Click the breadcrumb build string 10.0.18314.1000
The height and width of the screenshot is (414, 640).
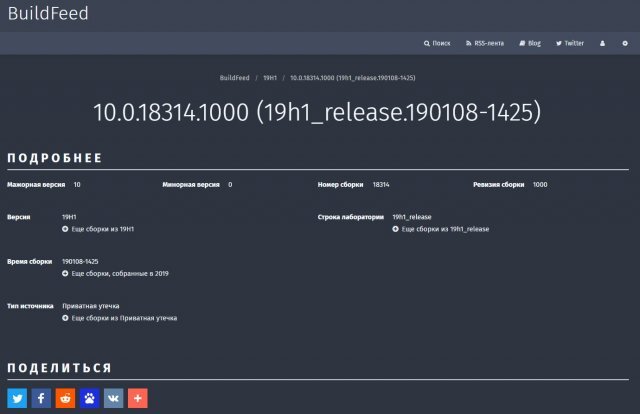[x=353, y=78]
